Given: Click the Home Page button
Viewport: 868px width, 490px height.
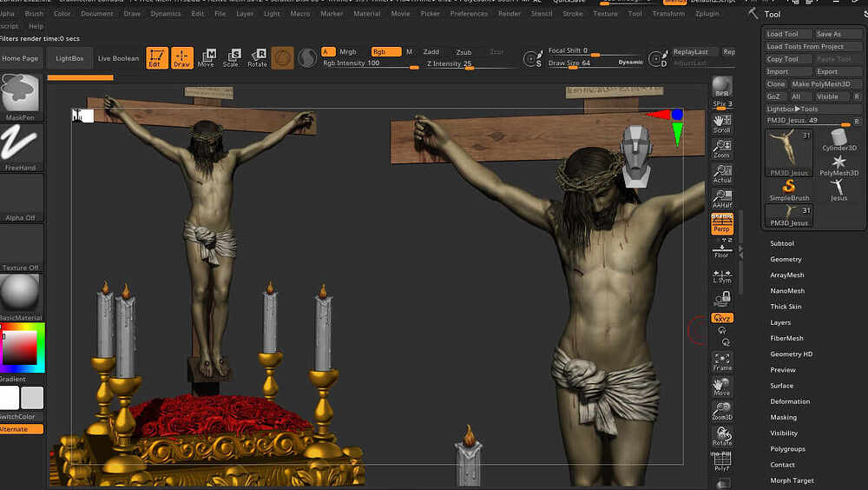Looking at the screenshot, I should click(21, 58).
